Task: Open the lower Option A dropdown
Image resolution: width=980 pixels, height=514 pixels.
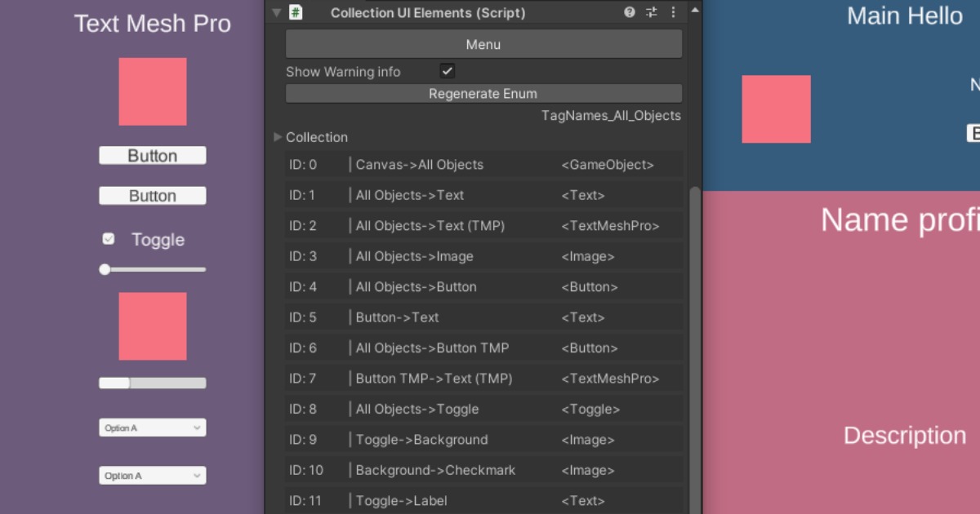Action: point(152,475)
